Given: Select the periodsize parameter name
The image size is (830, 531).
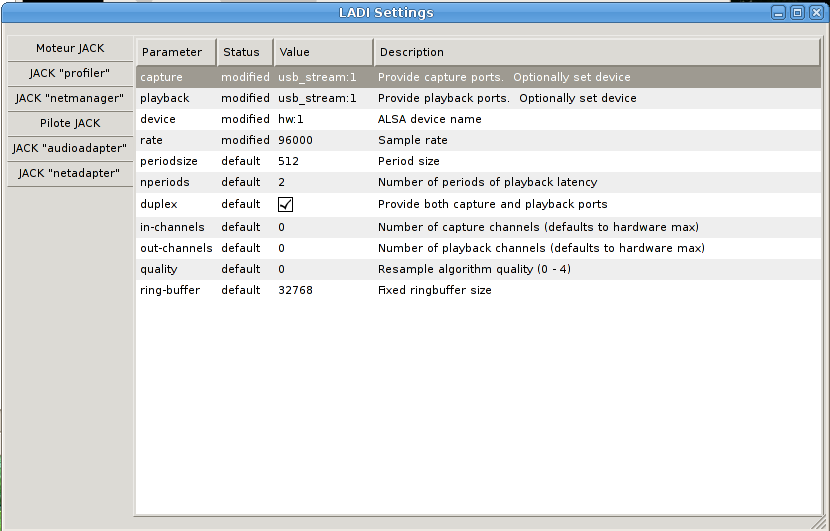Looking at the screenshot, I should coord(169,161).
